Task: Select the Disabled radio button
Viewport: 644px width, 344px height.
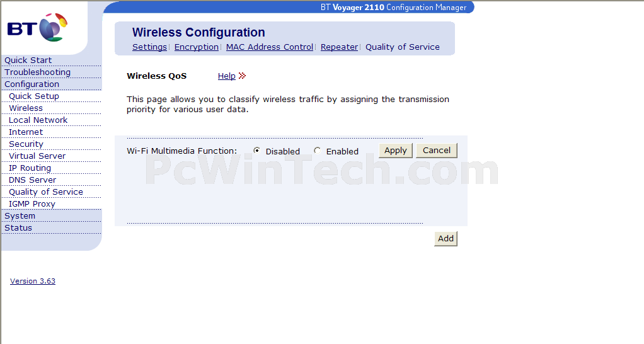Action: pyautogui.click(x=256, y=151)
